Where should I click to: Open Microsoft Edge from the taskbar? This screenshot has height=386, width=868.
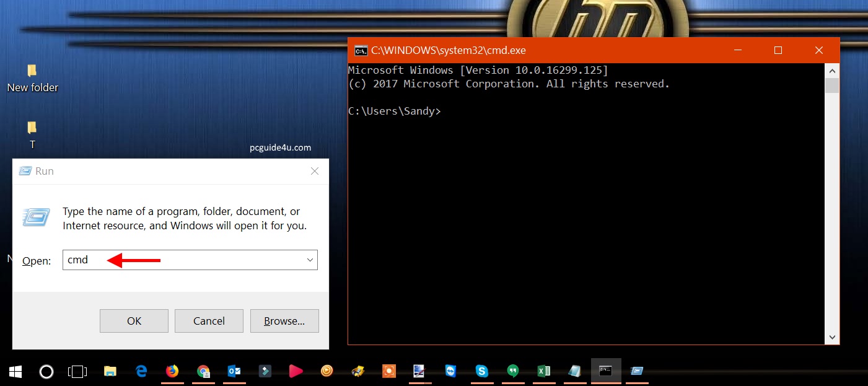141,371
